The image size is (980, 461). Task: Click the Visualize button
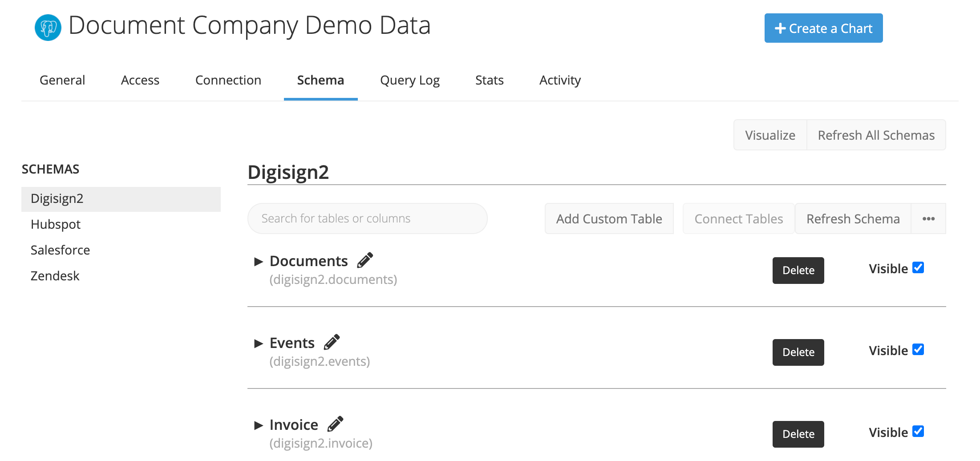[770, 135]
